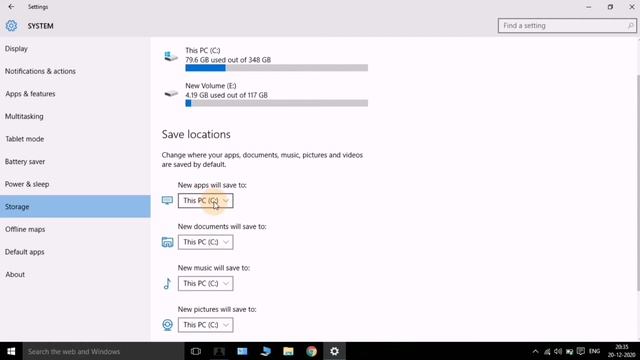Open Power & sleep settings

click(x=75, y=184)
